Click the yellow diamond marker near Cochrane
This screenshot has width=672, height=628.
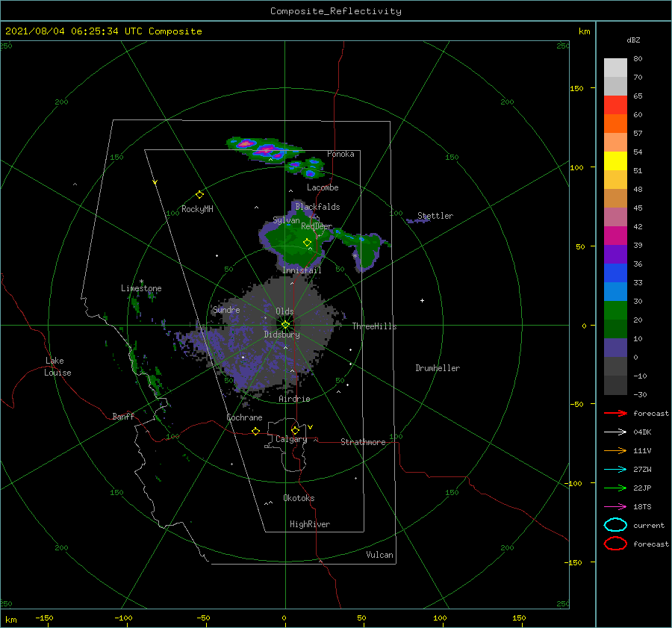tap(255, 432)
